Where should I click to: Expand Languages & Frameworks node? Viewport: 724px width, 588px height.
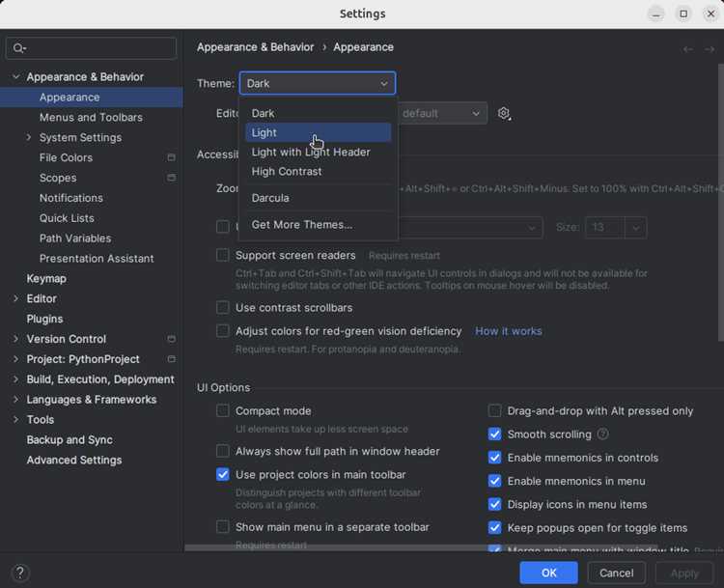pyautogui.click(x=16, y=399)
